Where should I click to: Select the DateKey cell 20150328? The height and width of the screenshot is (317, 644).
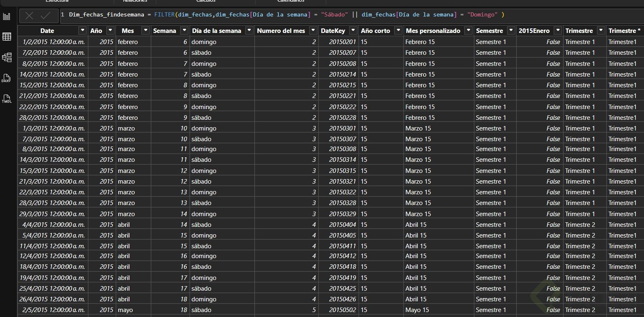tap(338, 203)
